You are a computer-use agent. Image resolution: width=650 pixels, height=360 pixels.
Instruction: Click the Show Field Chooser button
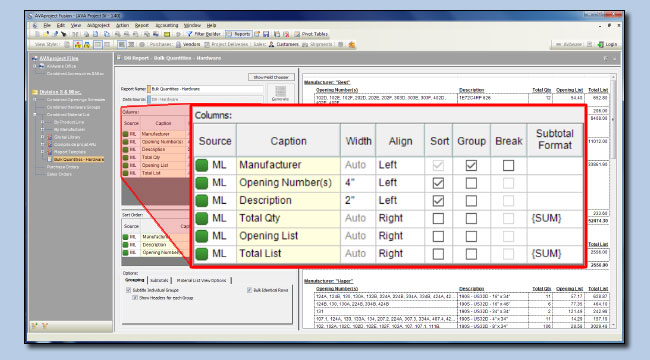pyautogui.click(x=271, y=77)
